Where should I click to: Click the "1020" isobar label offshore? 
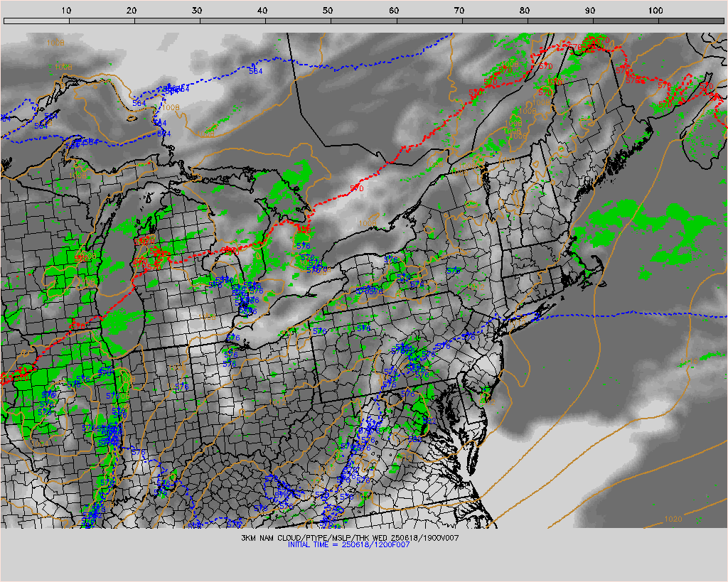coord(673,519)
